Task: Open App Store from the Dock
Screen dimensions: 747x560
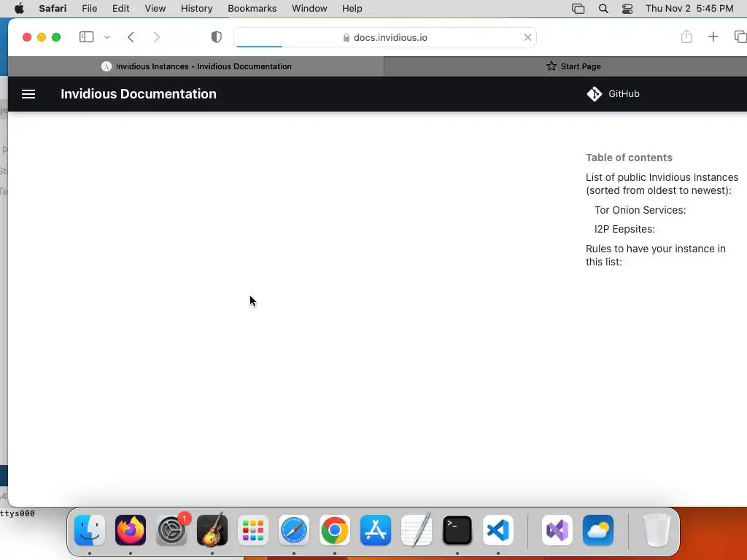Action: coord(376,530)
